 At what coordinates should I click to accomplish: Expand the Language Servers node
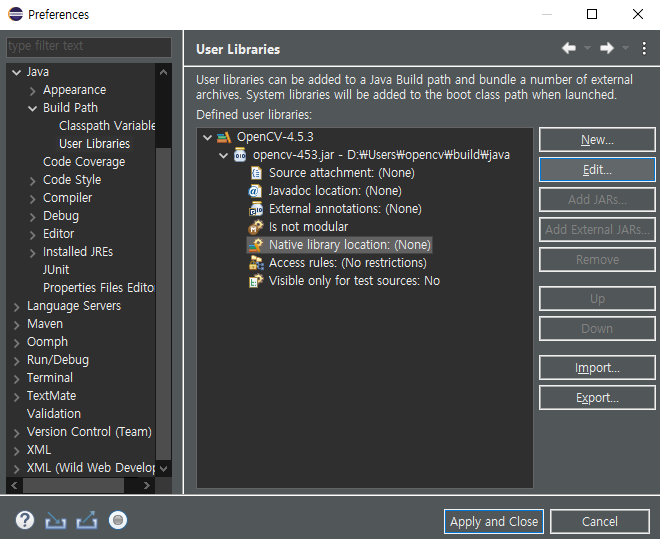point(16,307)
